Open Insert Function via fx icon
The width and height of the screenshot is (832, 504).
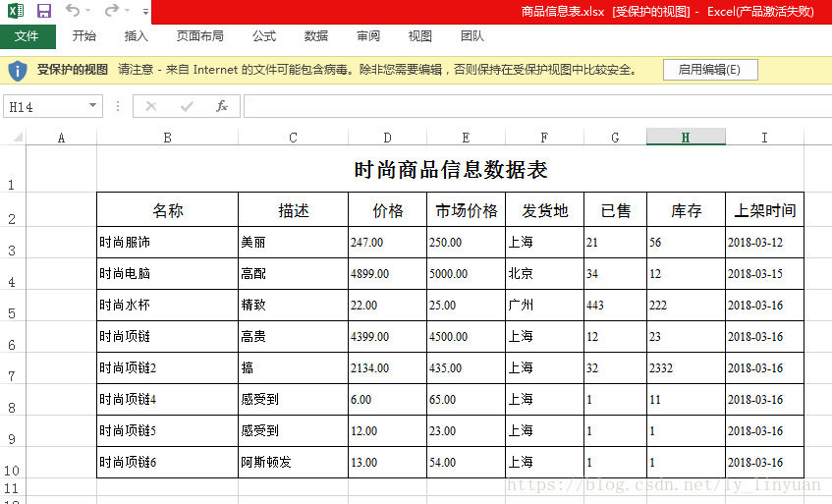click(222, 106)
